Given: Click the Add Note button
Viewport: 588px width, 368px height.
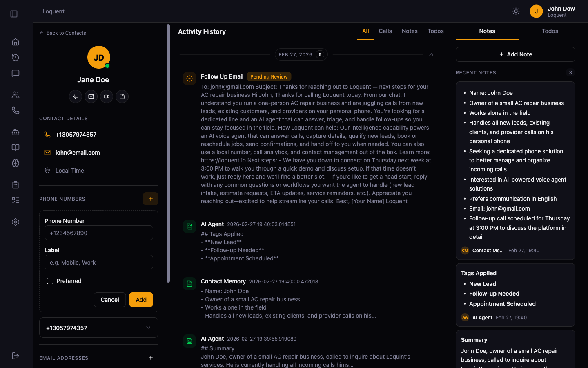Looking at the screenshot, I should 515,54.
